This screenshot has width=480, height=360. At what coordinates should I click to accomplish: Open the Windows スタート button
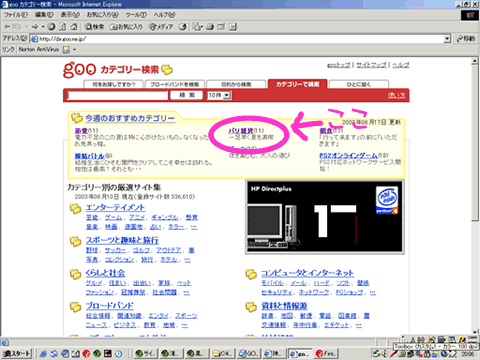(x=16, y=353)
